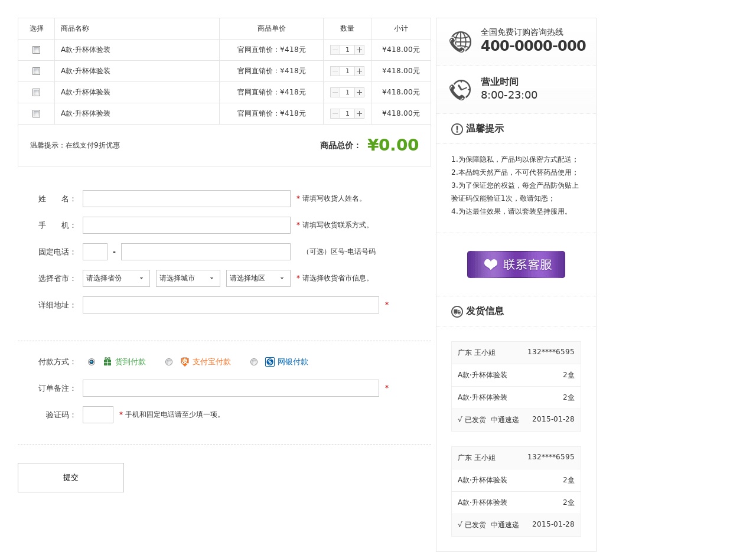The image size is (756, 552).
Task: Focus the 姓名 input field
Action: [x=187, y=199]
